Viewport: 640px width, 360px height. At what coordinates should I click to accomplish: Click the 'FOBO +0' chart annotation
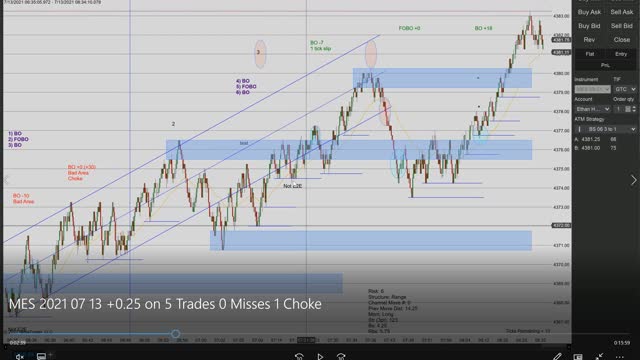point(409,29)
